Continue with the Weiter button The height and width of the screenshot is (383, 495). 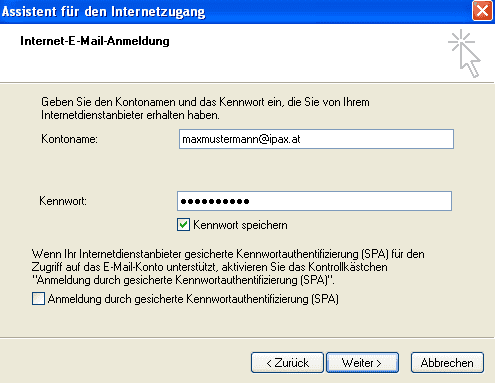(362, 362)
